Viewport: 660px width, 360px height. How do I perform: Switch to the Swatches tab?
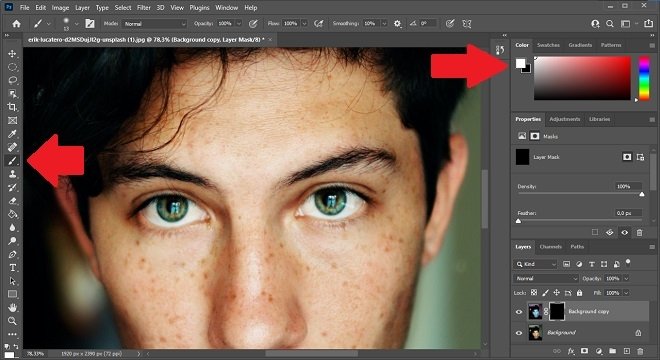coord(548,45)
